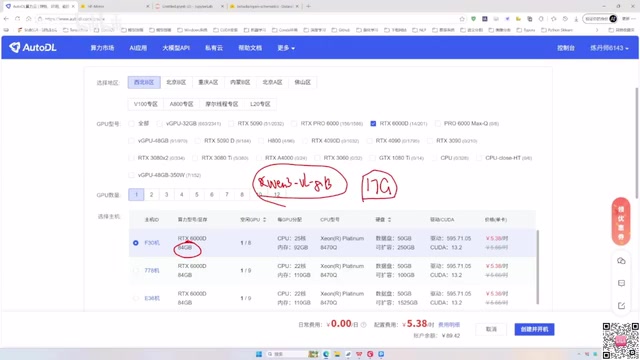Open the edit feedback icon in right sidebar

(x=621, y=306)
